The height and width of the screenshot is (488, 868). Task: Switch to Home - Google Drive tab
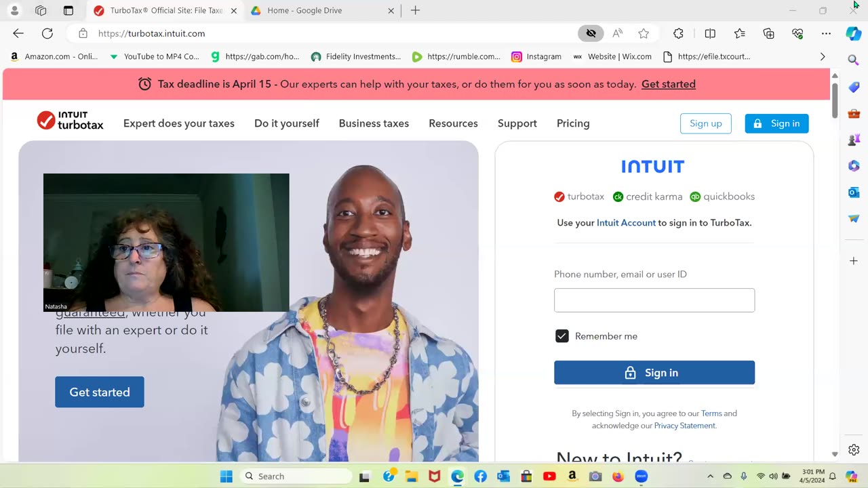click(x=322, y=11)
